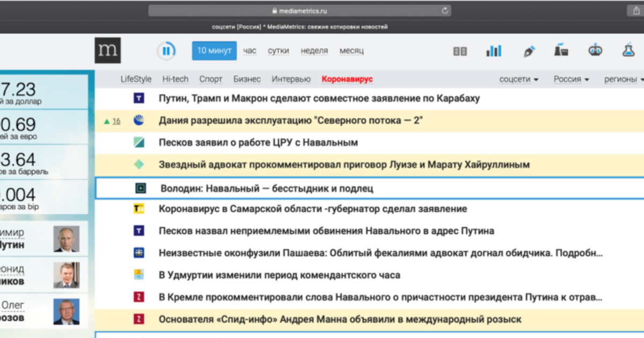Switch time period to 'неделя'
Image resolution: width=644 pixels, height=338 pixels.
click(x=314, y=51)
